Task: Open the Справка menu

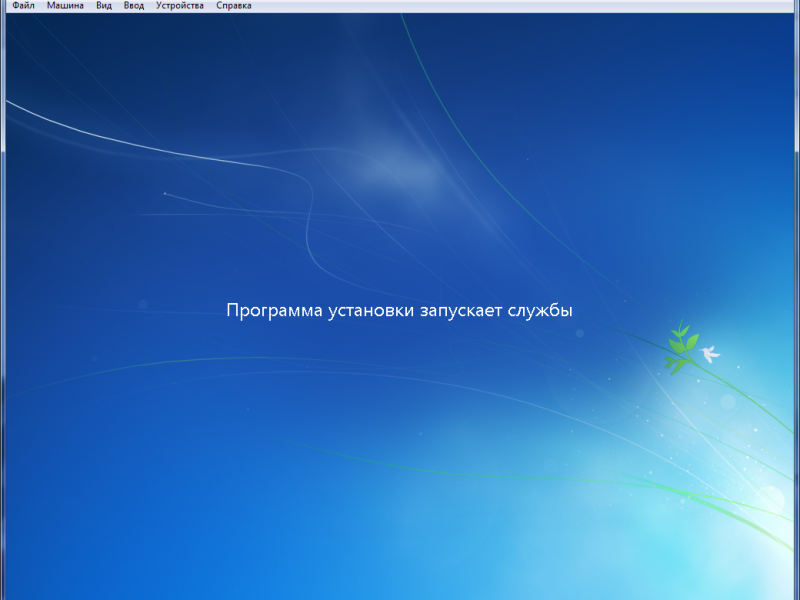Action: [234, 6]
